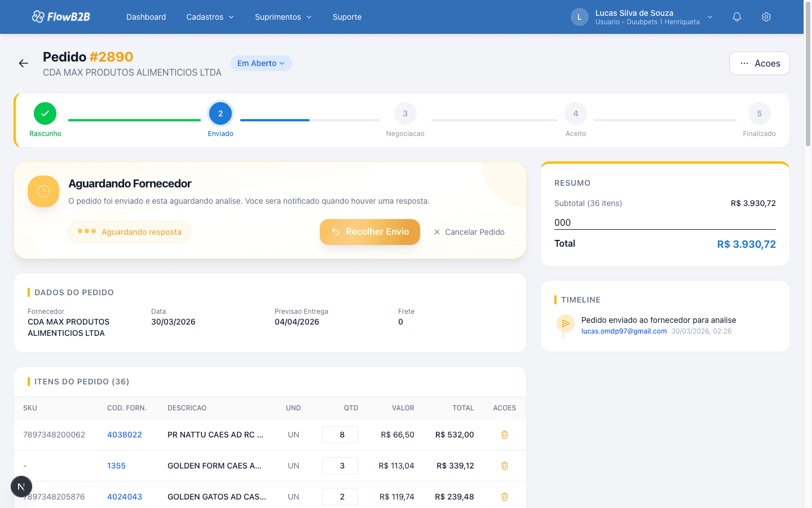Image resolution: width=812 pixels, height=508 pixels.
Task: Delete item GOLDEN GATOS trash icon
Action: coord(505,497)
